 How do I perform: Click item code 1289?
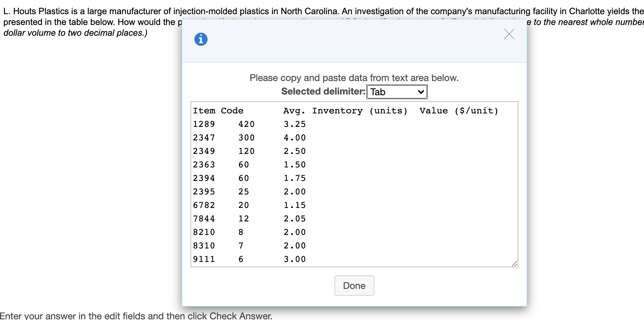click(x=204, y=124)
